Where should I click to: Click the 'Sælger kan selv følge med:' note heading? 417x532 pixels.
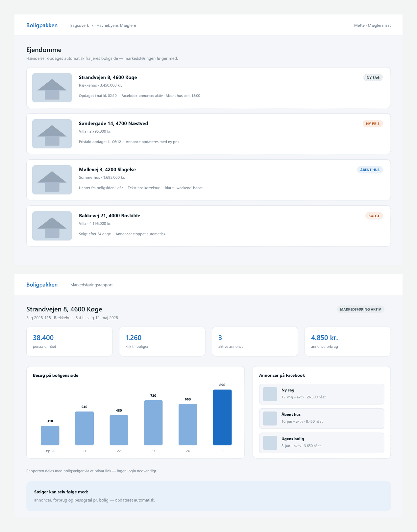point(61,492)
